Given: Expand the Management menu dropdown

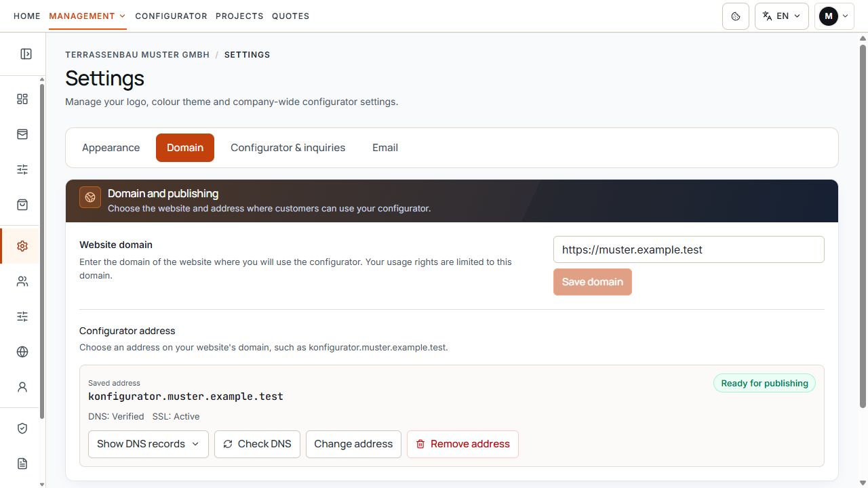Looking at the screenshot, I should [87, 16].
